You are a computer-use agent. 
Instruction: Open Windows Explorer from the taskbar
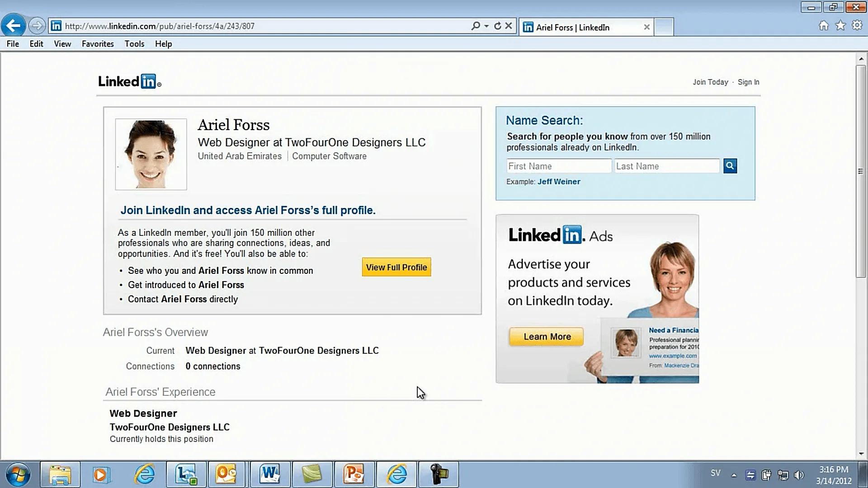tap(60, 474)
